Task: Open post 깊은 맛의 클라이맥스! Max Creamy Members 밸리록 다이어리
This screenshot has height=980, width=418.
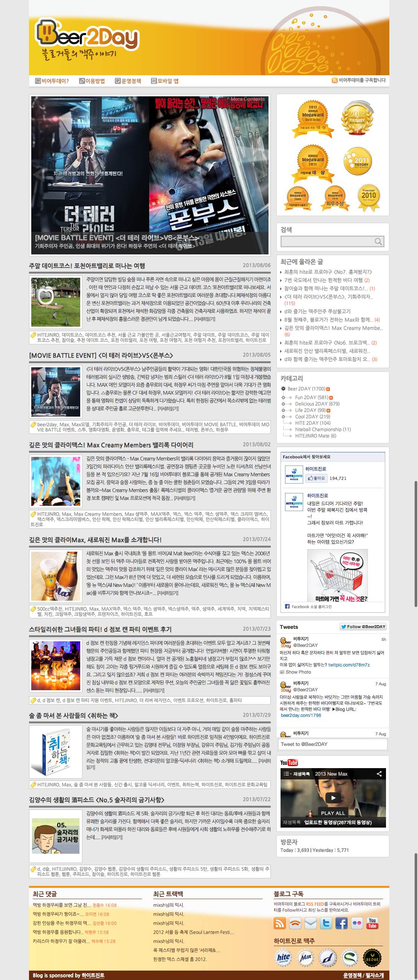Action: click(x=111, y=445)
